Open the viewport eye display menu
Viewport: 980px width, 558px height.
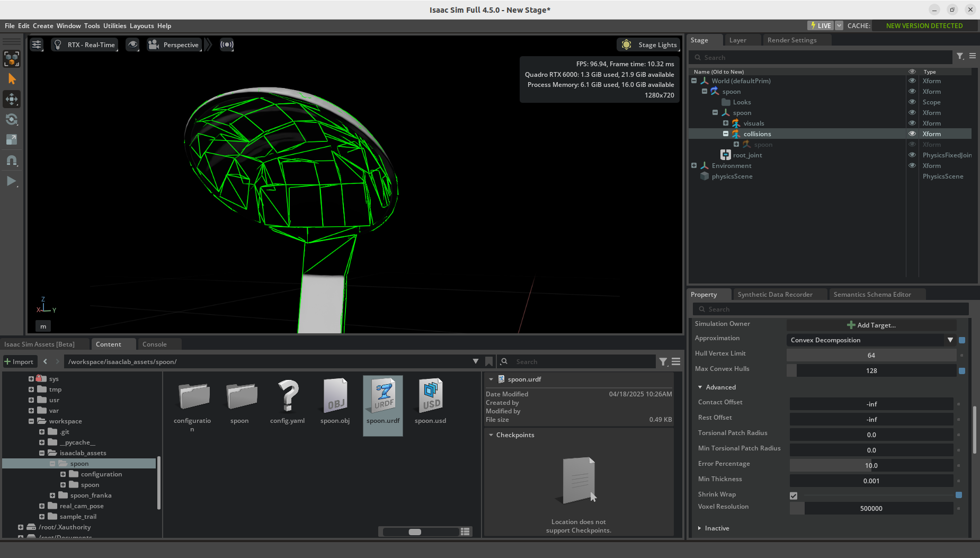[x=132, y=45]
